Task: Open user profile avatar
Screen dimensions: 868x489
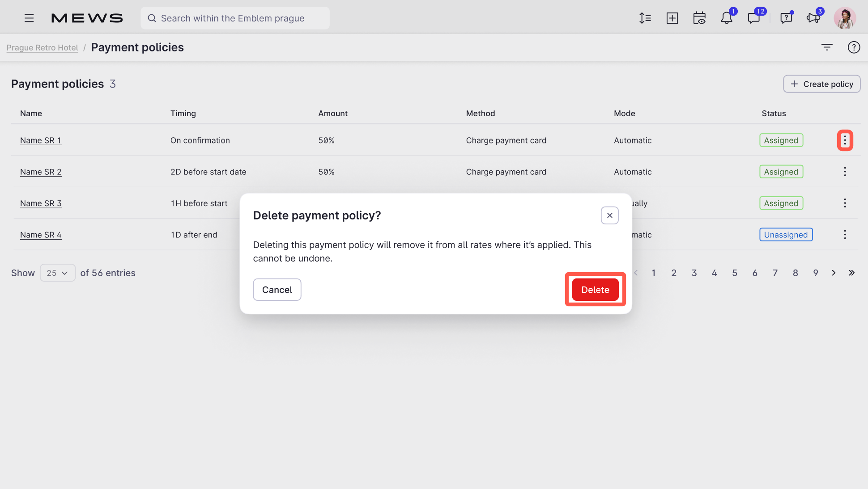Action: [845, 18]
